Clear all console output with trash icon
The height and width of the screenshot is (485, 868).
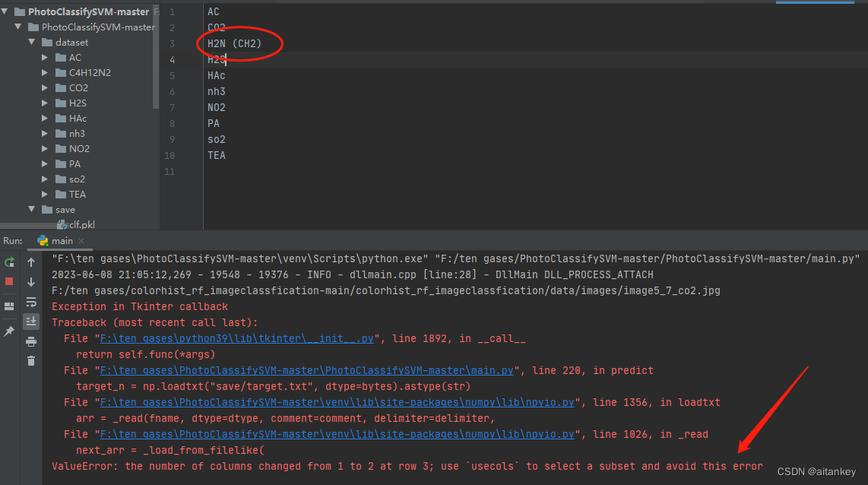pyautogui.click(x=30, y=360)
